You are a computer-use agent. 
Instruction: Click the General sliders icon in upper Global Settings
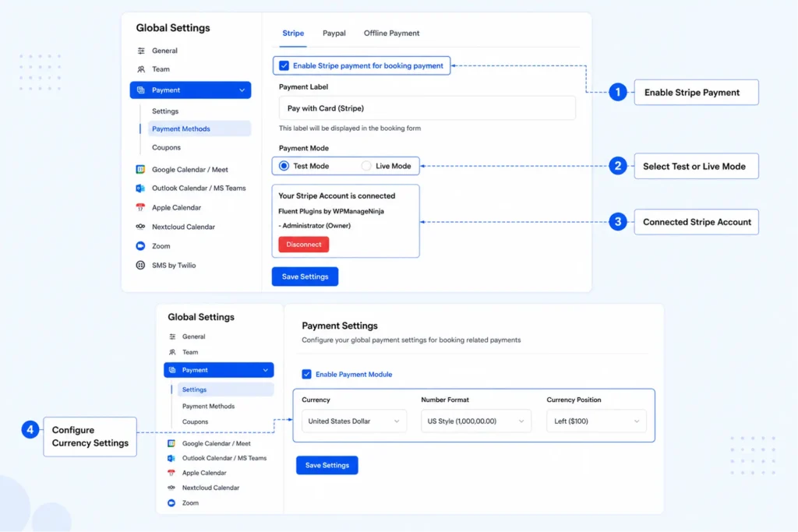(141, 51)
